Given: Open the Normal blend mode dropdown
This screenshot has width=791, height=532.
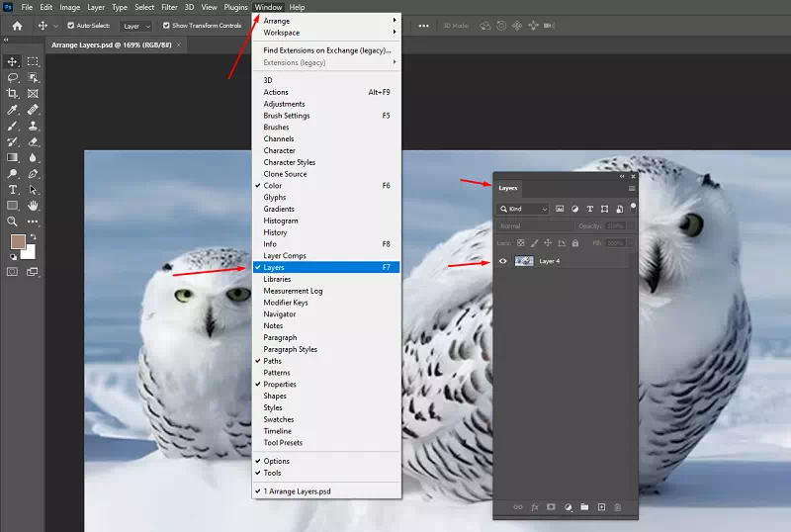Looking at the screenshot, I should (535, 226).
